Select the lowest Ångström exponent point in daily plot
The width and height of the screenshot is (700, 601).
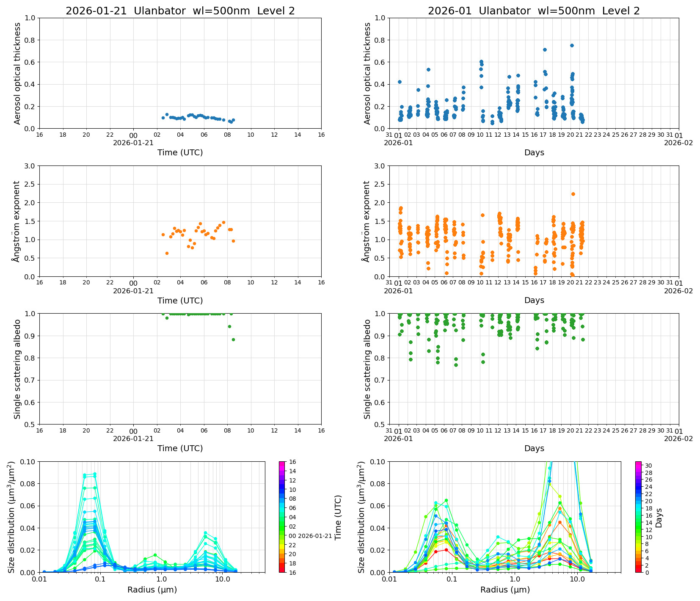167,254
